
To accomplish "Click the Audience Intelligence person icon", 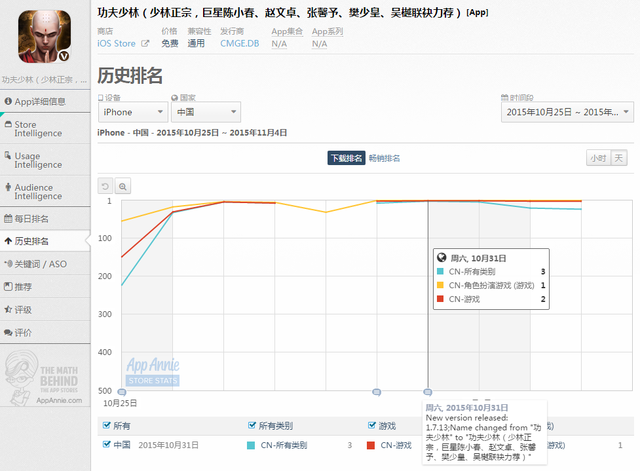I will coord(8,187).
